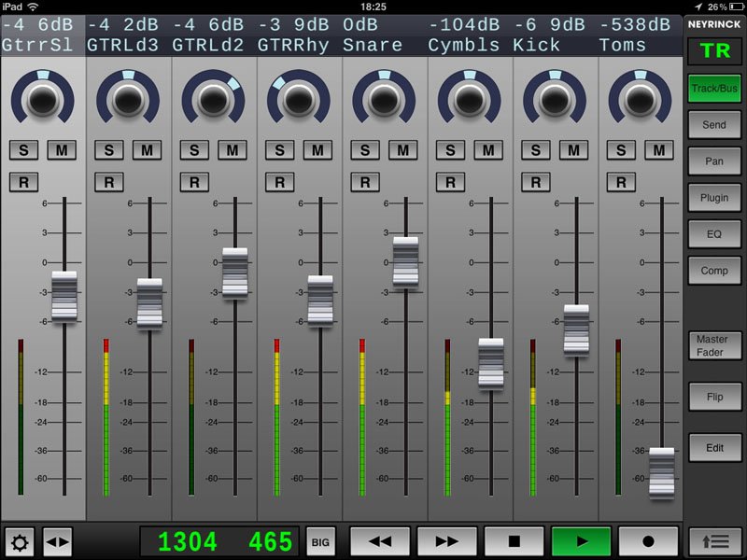Stop playback with the stop button

click(x=514, y=541)
